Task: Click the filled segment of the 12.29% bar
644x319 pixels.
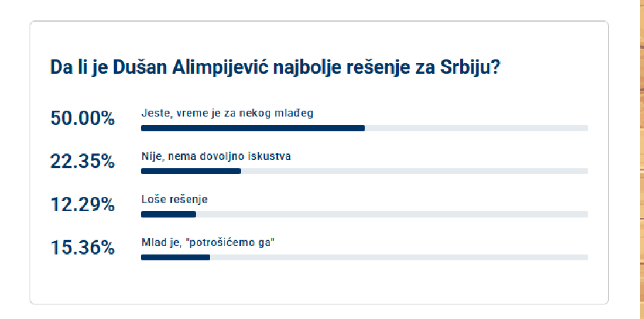Action: coord(168,214)
